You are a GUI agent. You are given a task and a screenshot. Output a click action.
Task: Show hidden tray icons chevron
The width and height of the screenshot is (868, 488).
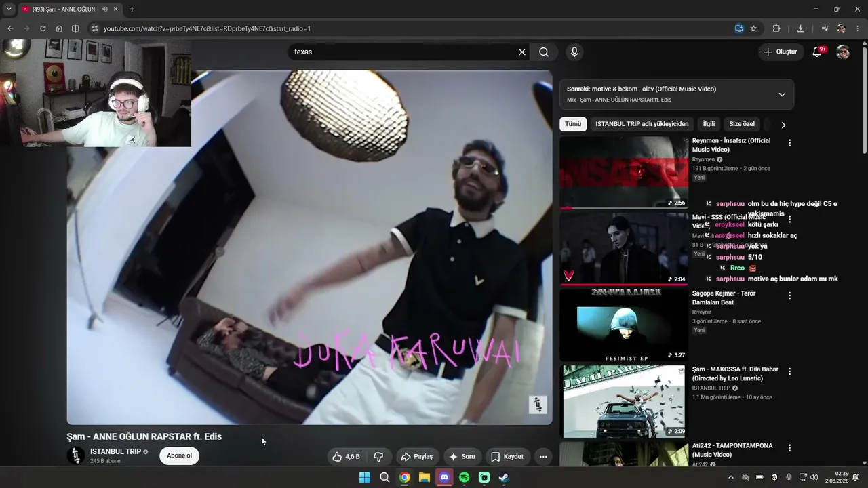point(730,477)
